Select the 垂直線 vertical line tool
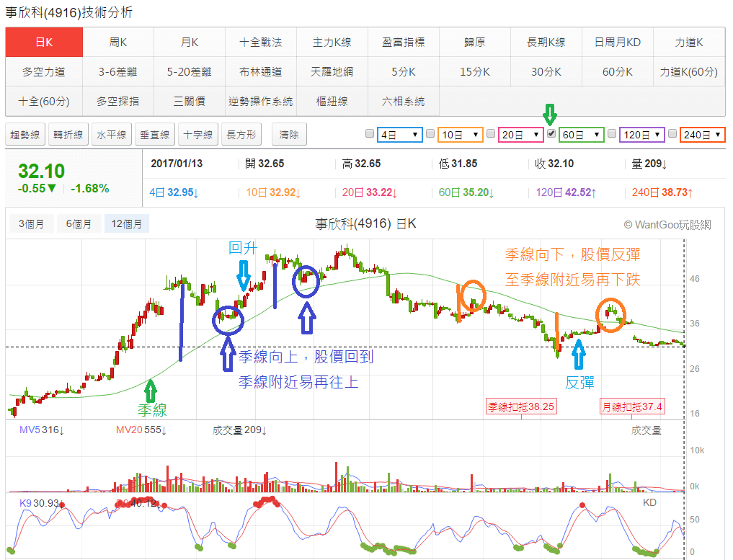 point(154,134)
